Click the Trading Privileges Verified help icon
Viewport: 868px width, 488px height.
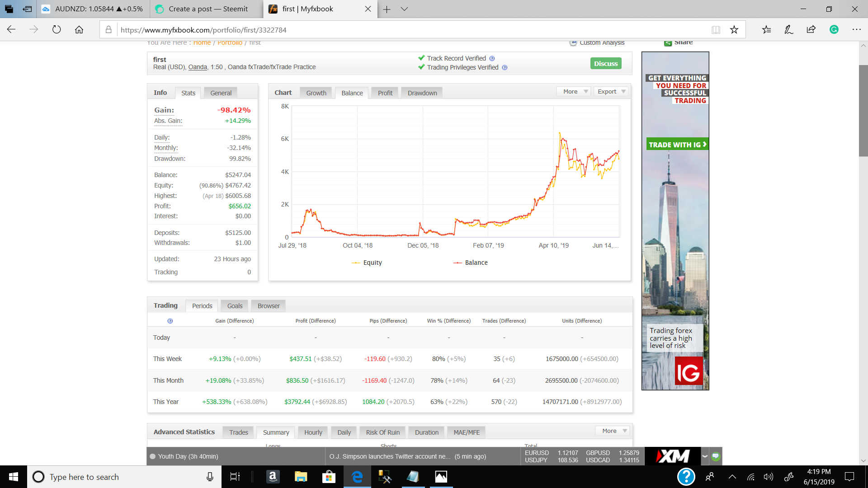(x=505, y=67)
